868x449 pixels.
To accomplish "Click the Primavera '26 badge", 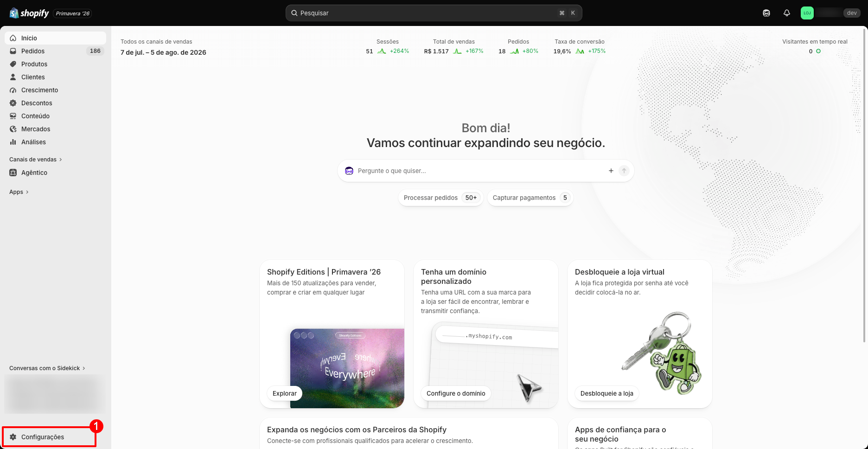I will 73,13.
